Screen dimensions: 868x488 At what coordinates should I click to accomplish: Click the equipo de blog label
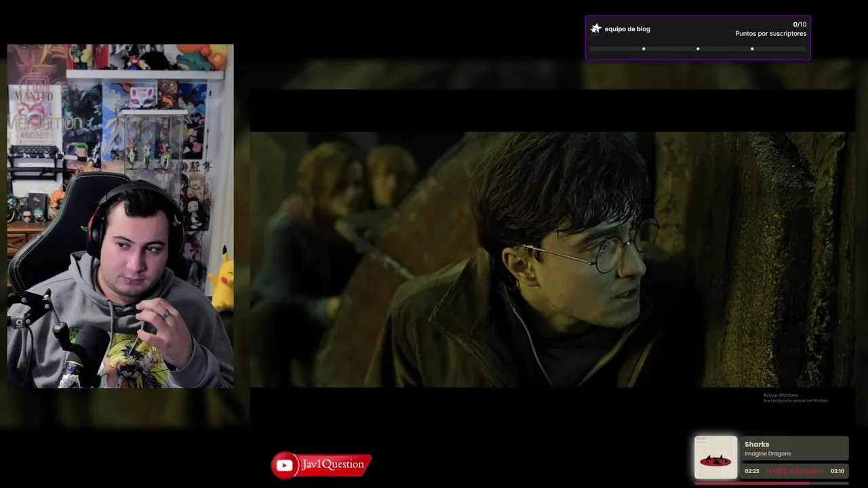pyautogui.click(x=627, y=29)
